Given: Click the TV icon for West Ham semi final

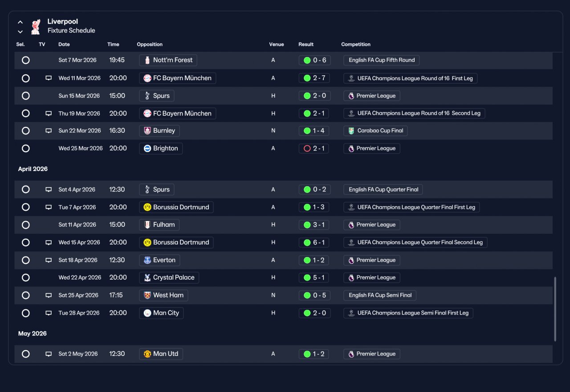Looking at the screenshot, I should (49, 295).
